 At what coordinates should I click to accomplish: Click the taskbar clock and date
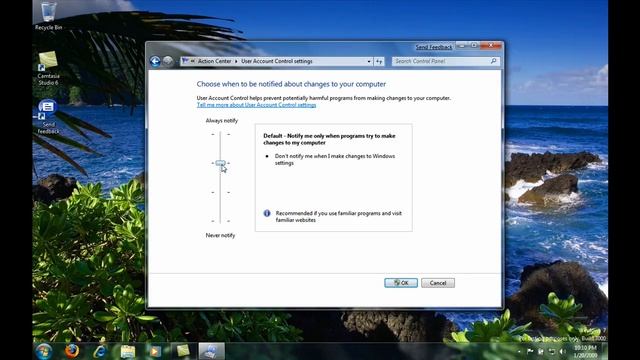tap(585, 351)
